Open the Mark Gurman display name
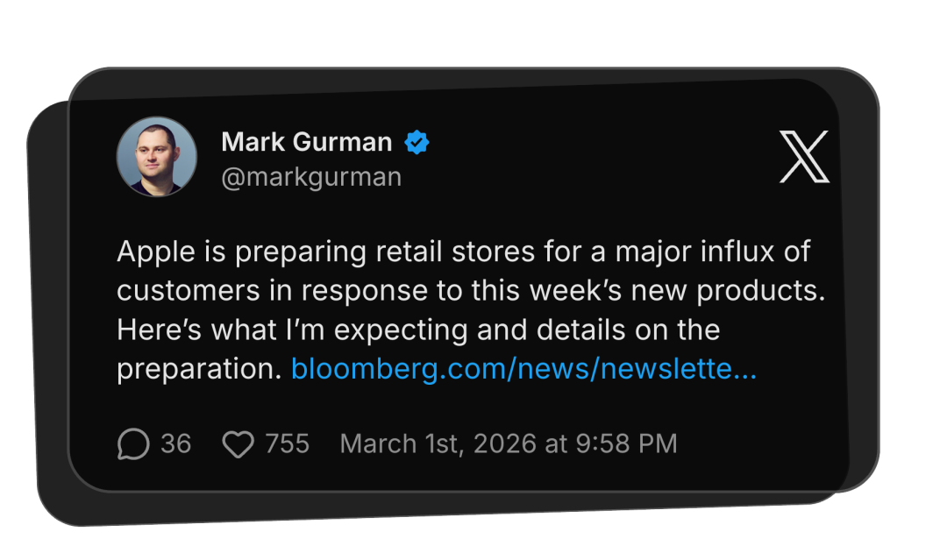This screenshot has width=947, height=560. 306,141
